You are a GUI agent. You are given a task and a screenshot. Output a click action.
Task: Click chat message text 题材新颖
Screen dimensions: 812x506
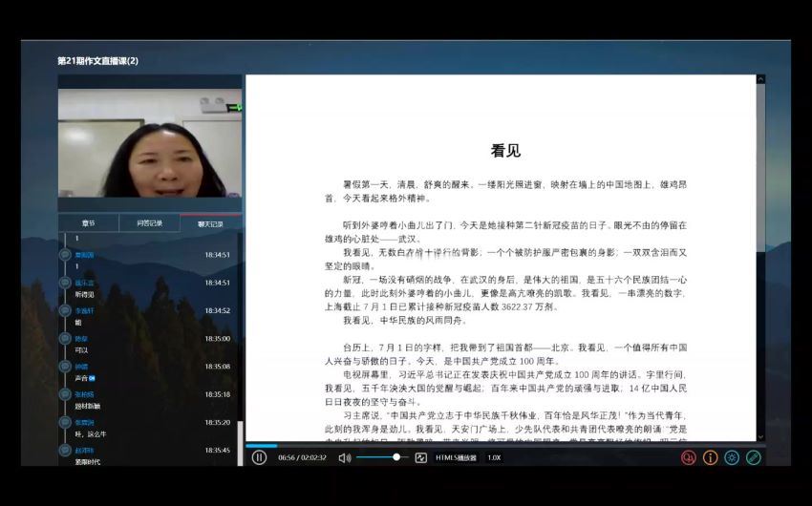pos(88,406)
